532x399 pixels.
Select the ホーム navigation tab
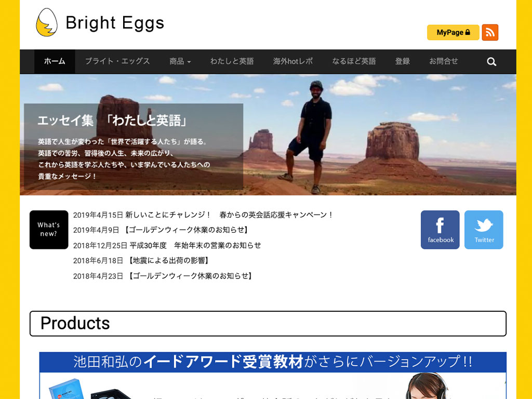pos(55,61)
